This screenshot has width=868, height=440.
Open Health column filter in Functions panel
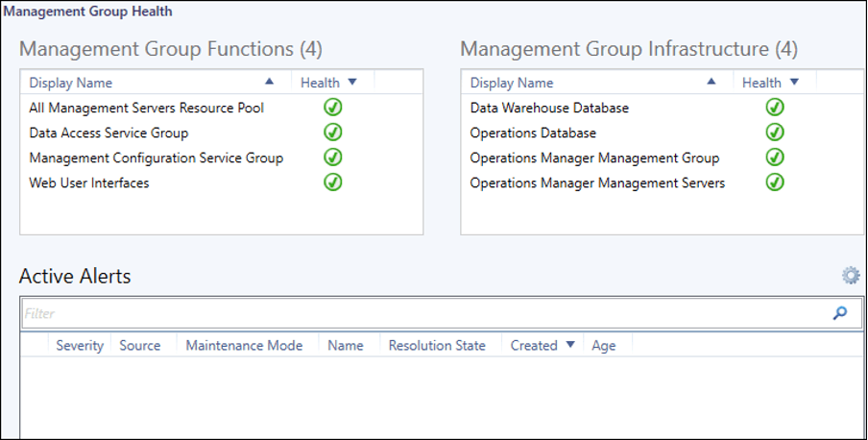pos(352,83)
